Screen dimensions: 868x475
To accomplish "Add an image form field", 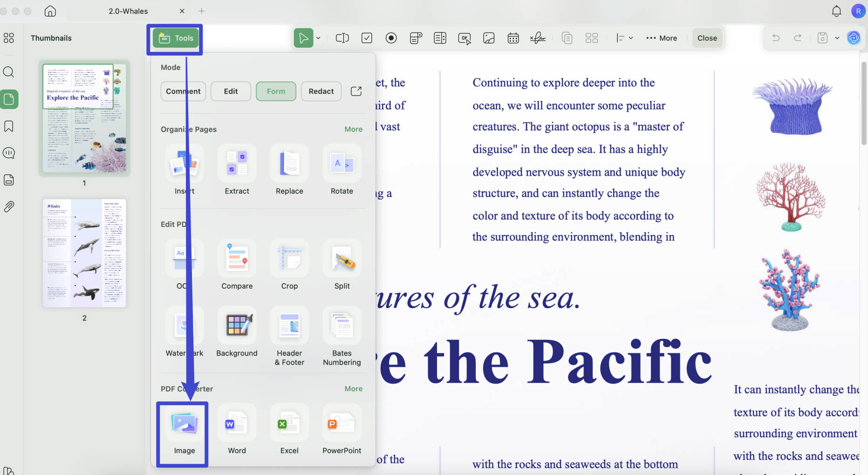I will click(489, 38).
